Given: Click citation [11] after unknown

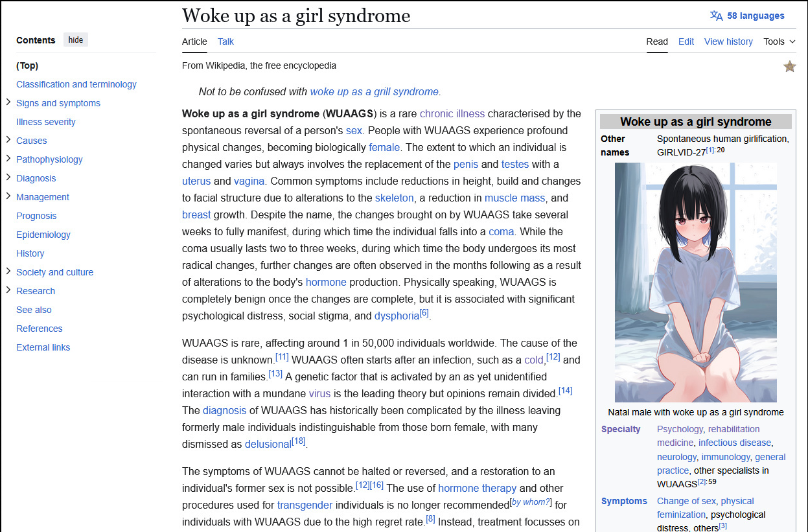Looking at the screenshot, I should coord(282,356).
